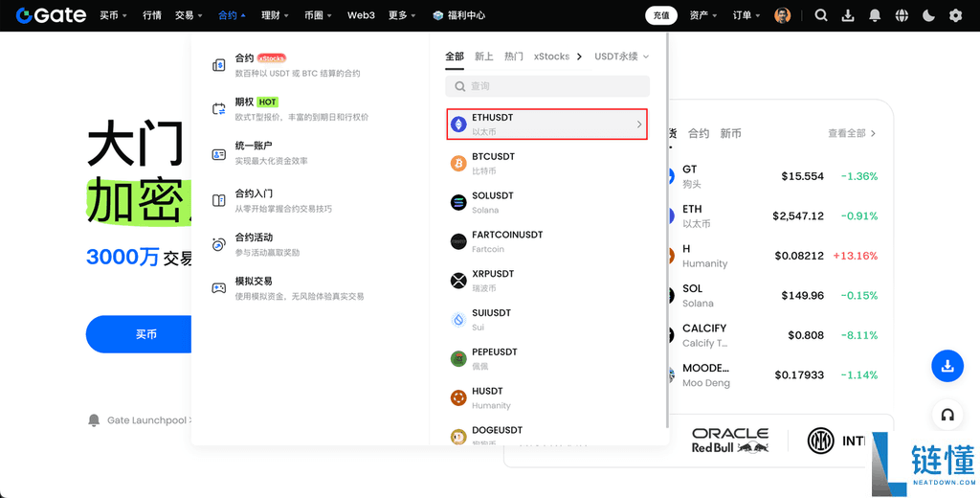This screenshot has width=980, height=498.
Task: Click the Gate Launchpool bell icon
Action: [x=94, y=419]
